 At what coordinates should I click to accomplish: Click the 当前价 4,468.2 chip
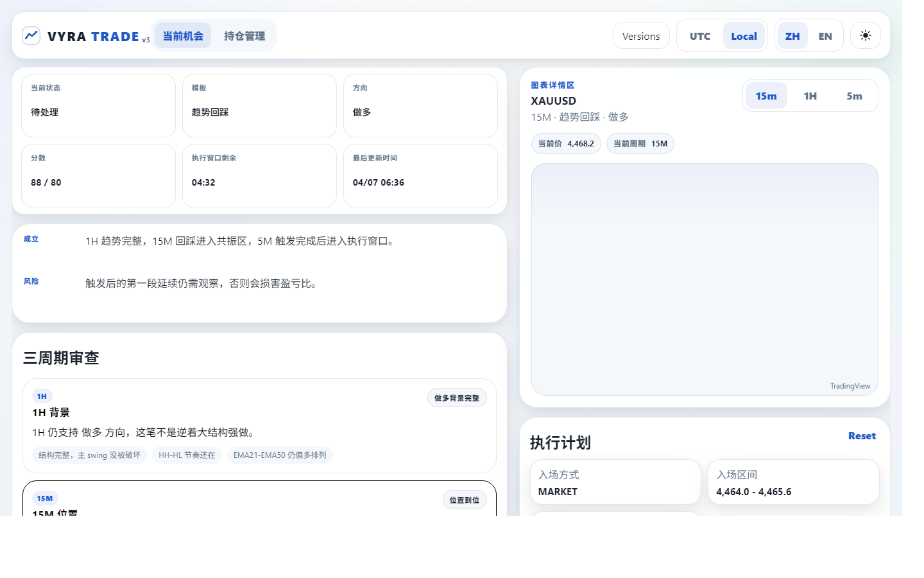click(x=566, y=143)
